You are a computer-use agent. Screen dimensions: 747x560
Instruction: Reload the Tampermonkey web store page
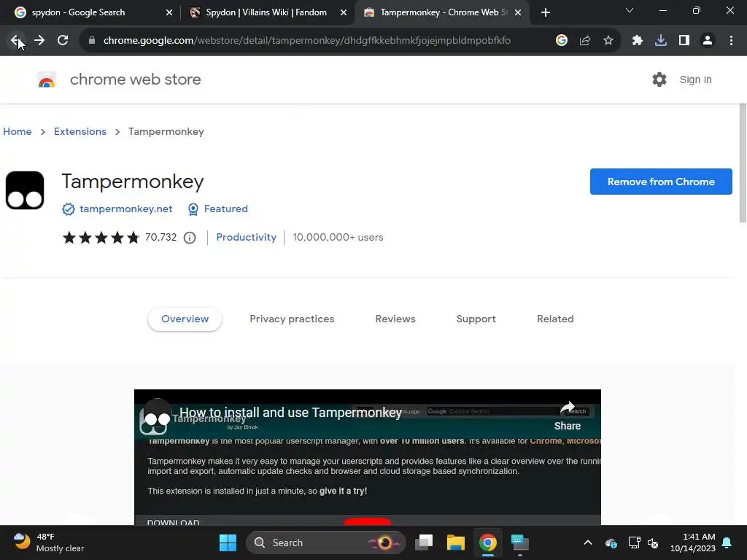point(63,41)
